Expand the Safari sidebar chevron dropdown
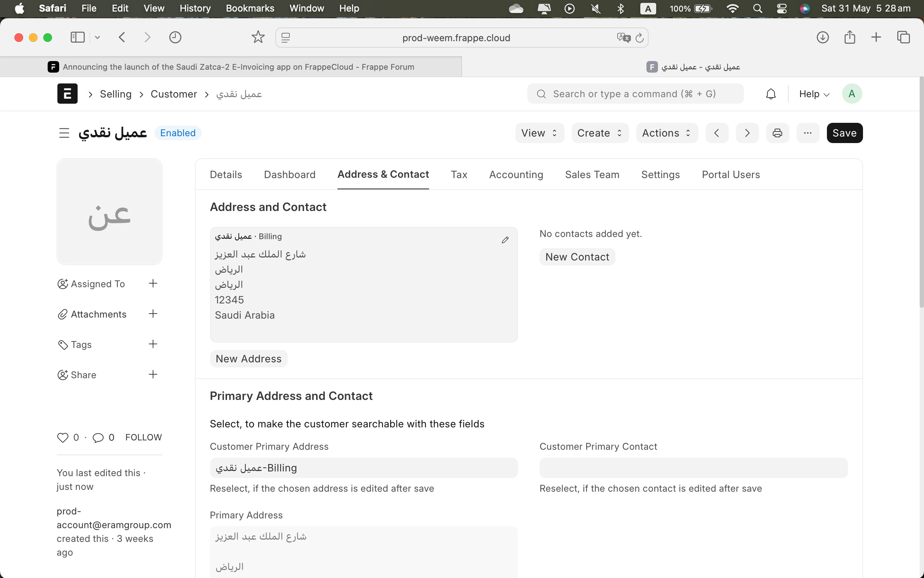The width and height of the screenshot is (924, 578). pyautogui.click(x=97, y=38)
